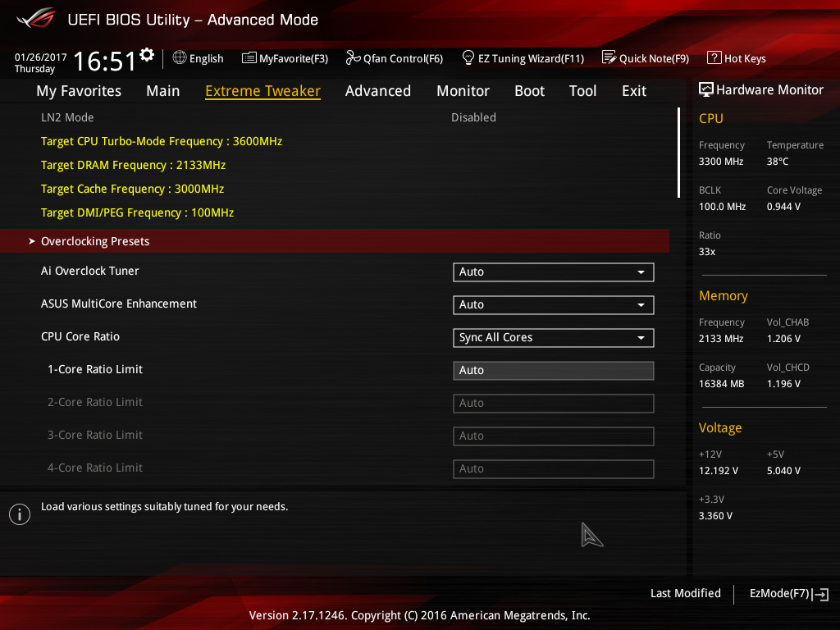Open ASUS MultiCore Enhancement dropdown
The width and height of the screenshot is (840, 630).
(x=554, y=305)
